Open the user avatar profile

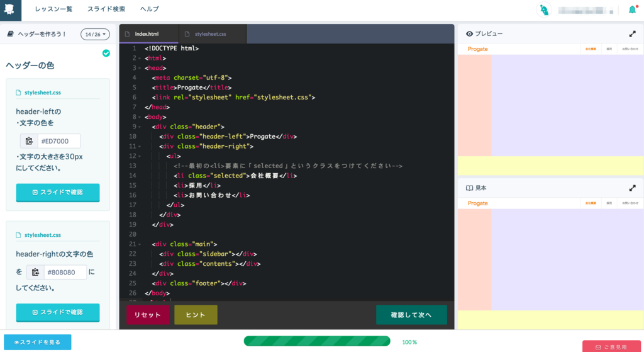[544, 10]
